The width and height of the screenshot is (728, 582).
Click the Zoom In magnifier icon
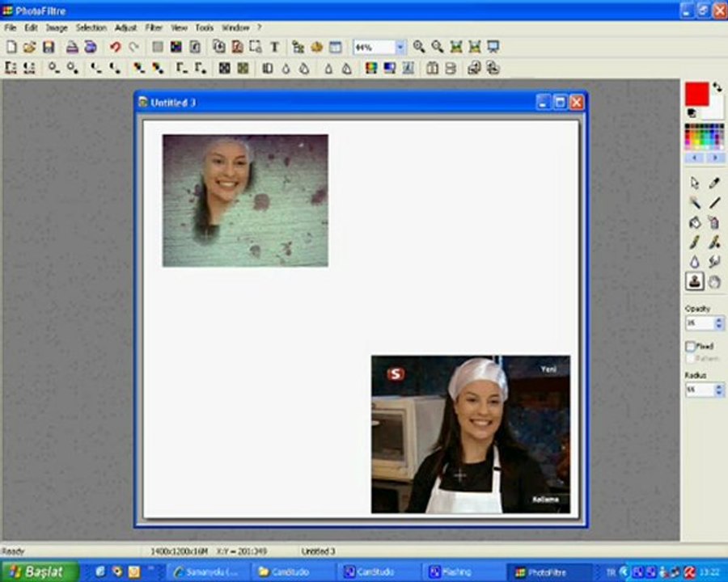click(419, 48)
